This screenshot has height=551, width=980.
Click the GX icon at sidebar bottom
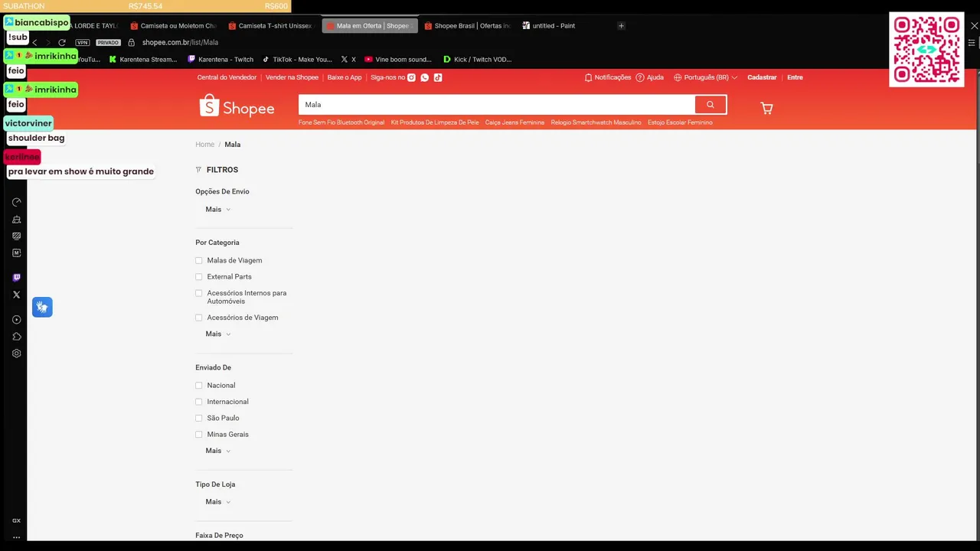[16, 520]
